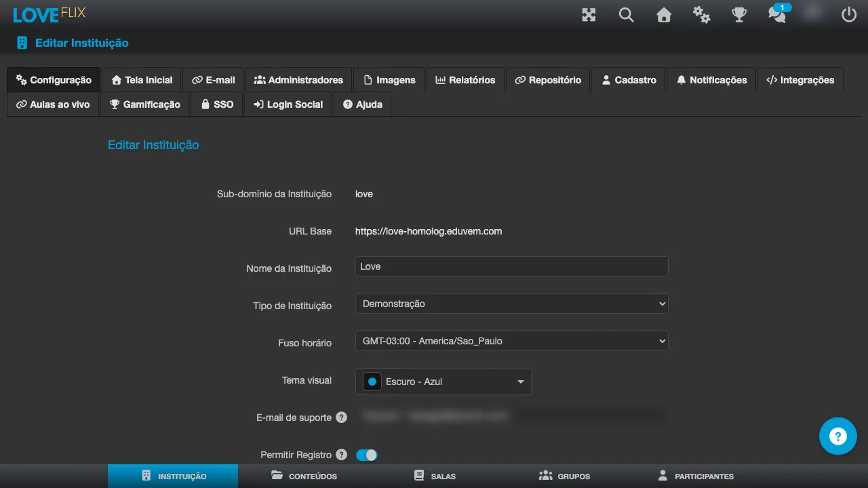Click the building icon beside Editar Instituição
868x488 pixels.
click(x=22, y=43)
